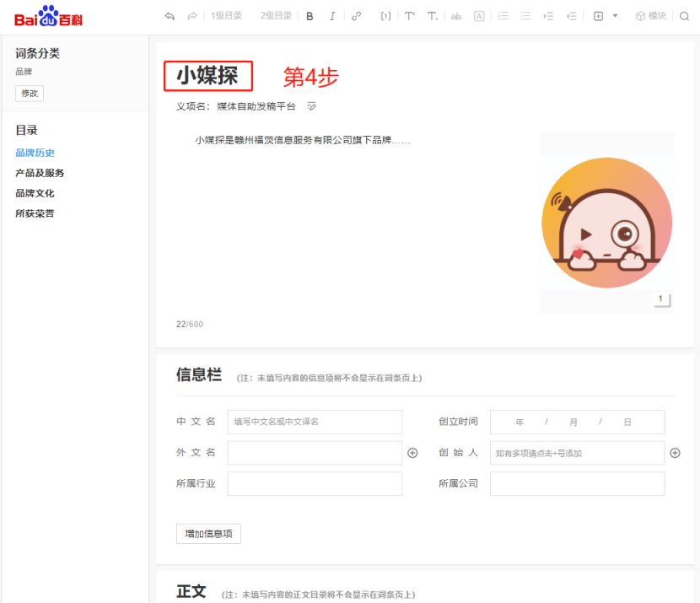The height and width of the screenshot is (603, 700).
Task: Click the year field in 创立时间
Action: (x=520, y=422)
